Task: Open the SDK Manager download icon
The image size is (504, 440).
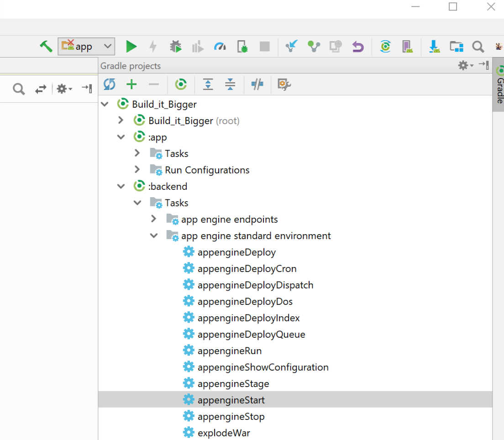Action: click(434, 46)
